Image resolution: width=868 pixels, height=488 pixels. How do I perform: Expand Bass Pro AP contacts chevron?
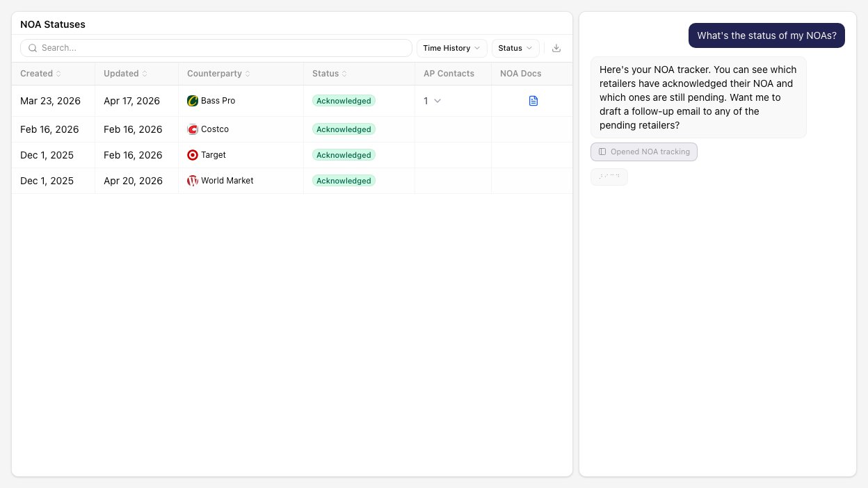click(437, 101)
